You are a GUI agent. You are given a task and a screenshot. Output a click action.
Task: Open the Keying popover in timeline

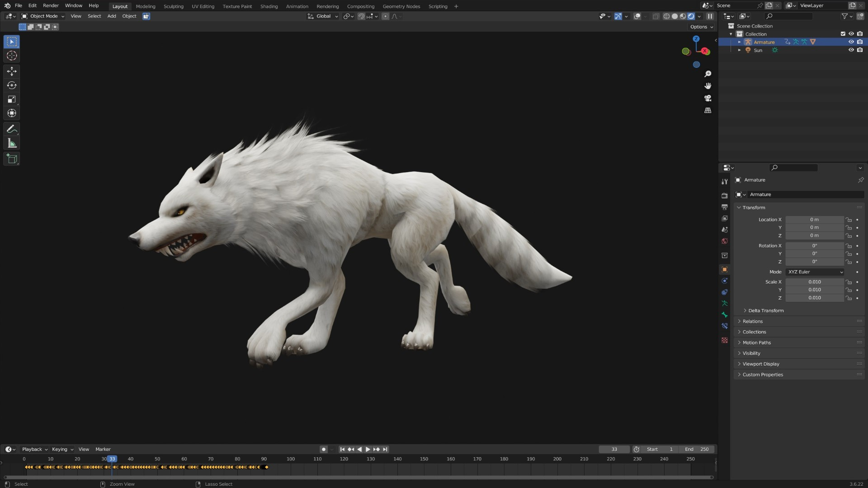pyautogui.click(x=62, y=450)
